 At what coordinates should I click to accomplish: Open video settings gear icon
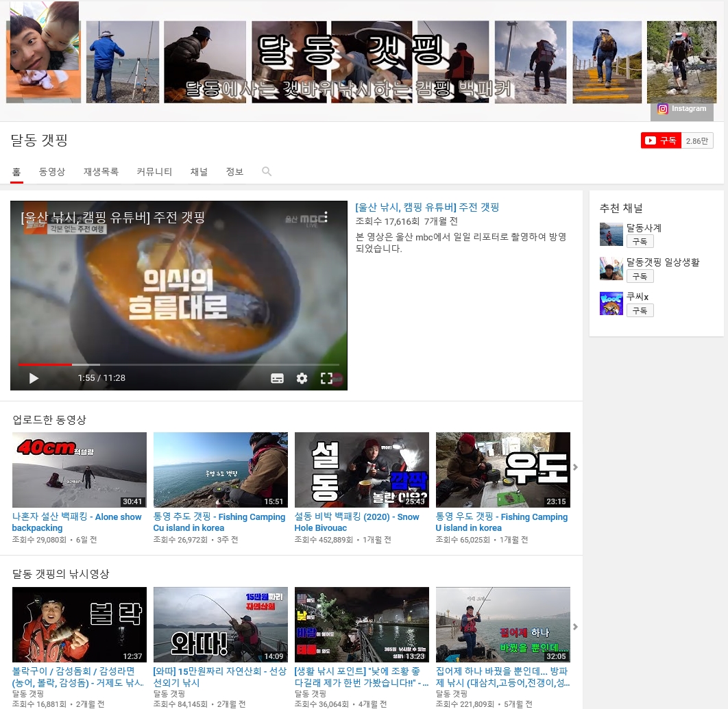click(302, 378)
